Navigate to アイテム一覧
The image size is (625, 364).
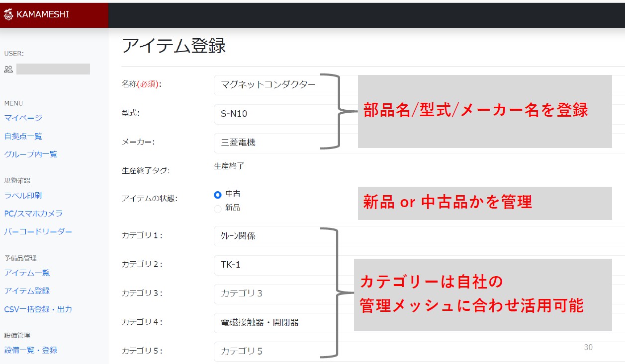(27, 273)
